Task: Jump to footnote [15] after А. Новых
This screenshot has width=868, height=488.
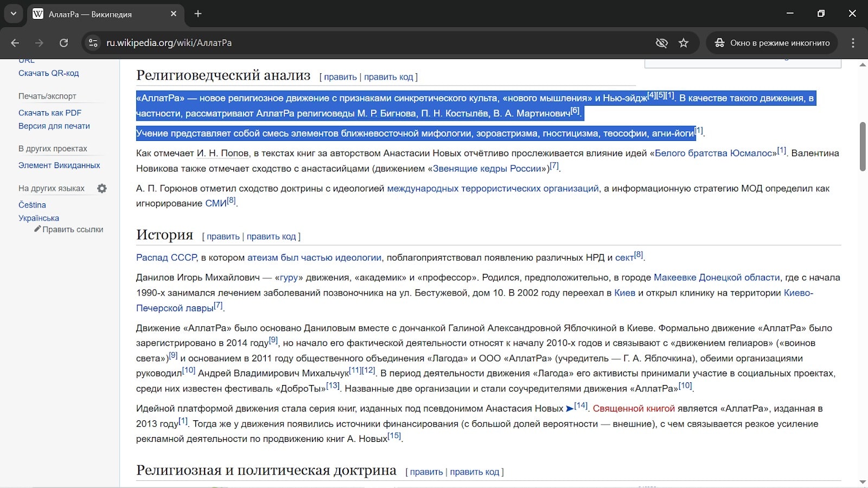Action: pyautogui.click(x=394, y=436)
